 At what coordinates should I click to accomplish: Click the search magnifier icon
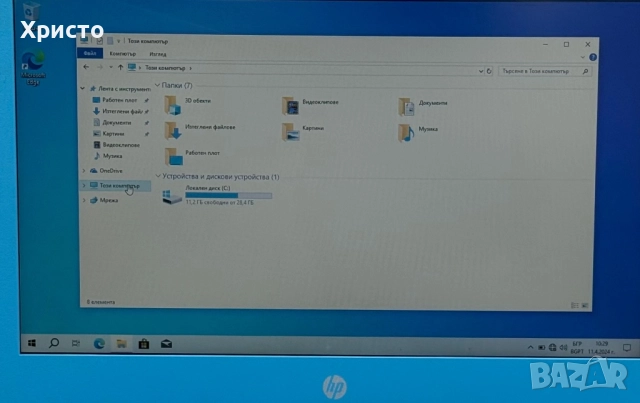tap(585, 71)
